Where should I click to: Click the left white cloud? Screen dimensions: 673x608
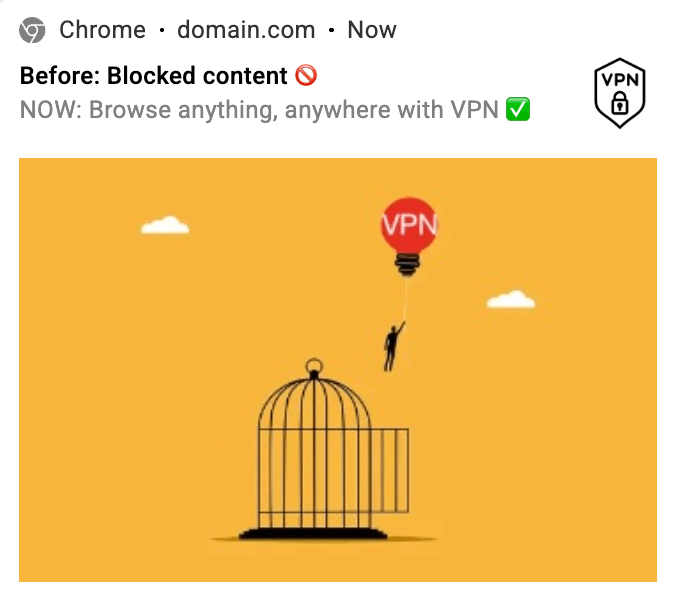pyautogui.click(x=165, y=225)
